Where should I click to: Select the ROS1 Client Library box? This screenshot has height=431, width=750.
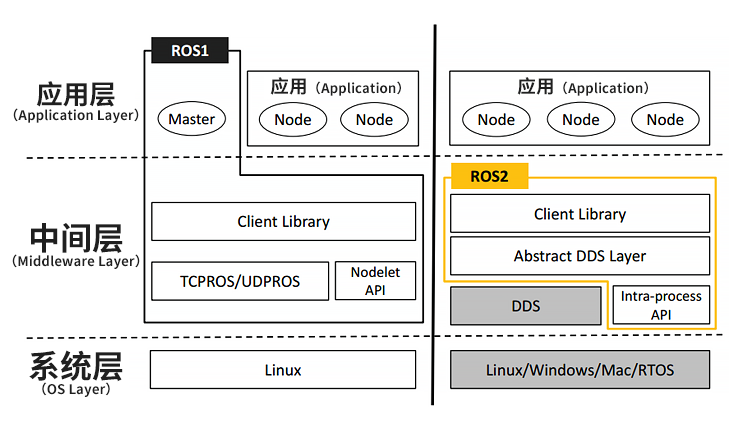[284, 221]
